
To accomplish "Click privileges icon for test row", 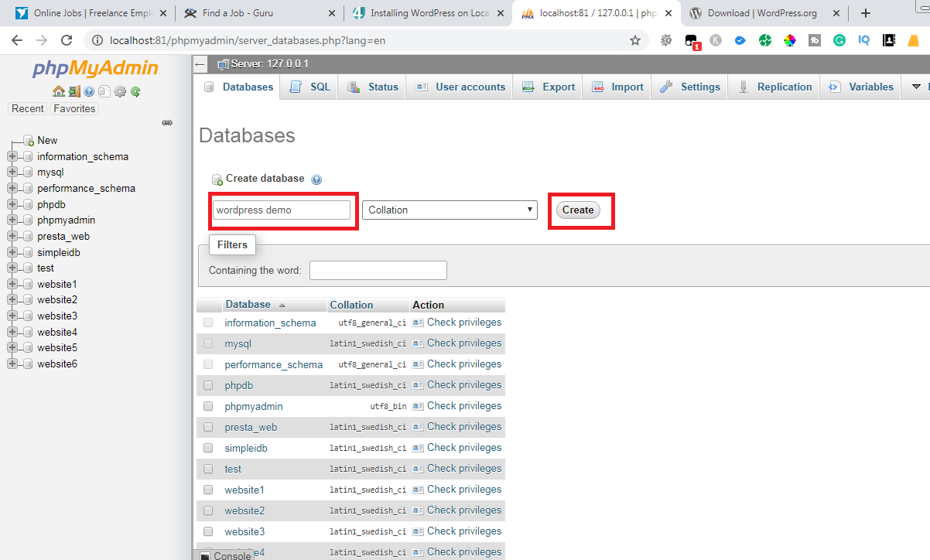I will [x=419, y=469].
